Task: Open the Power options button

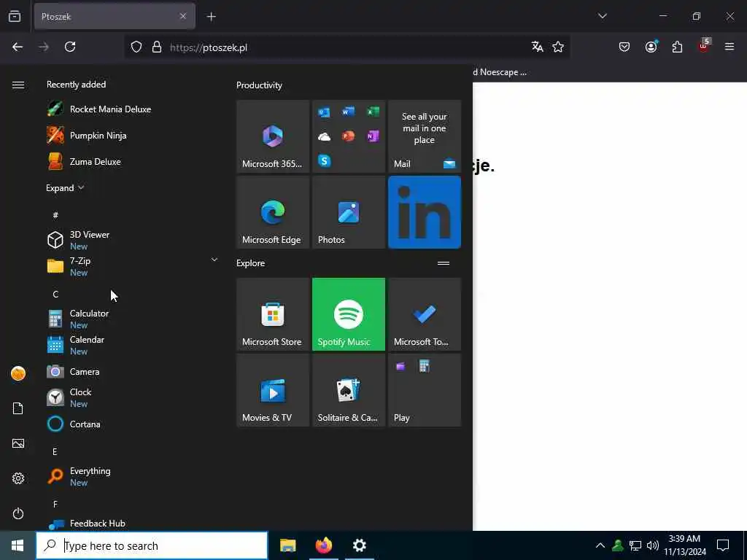Action: click(18, 513)
